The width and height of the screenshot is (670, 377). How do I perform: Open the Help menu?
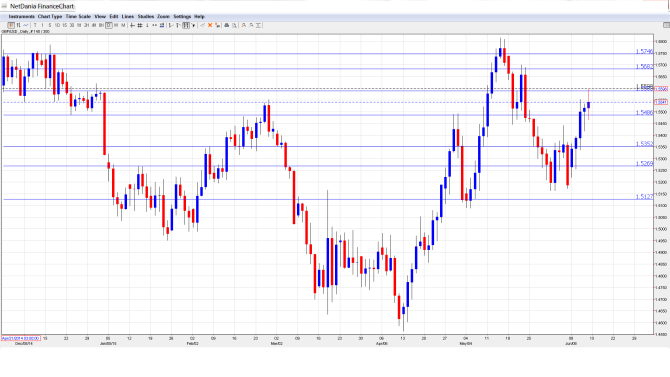click(200, 17)
